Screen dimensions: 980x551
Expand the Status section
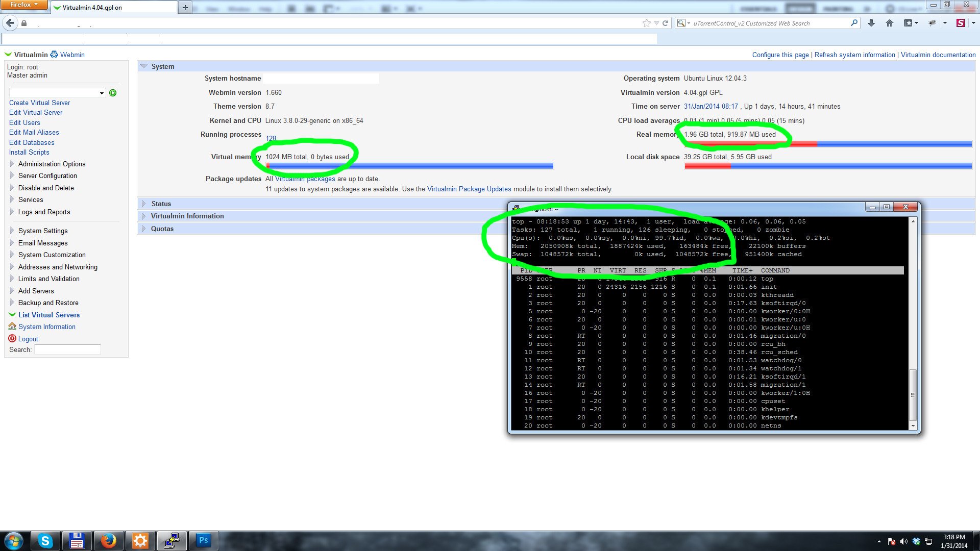point(161,204)
